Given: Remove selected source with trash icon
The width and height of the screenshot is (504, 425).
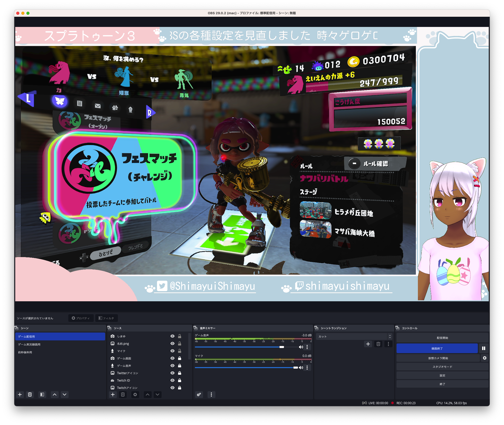Looking at the screenshot, I should (x=123, y=395).
